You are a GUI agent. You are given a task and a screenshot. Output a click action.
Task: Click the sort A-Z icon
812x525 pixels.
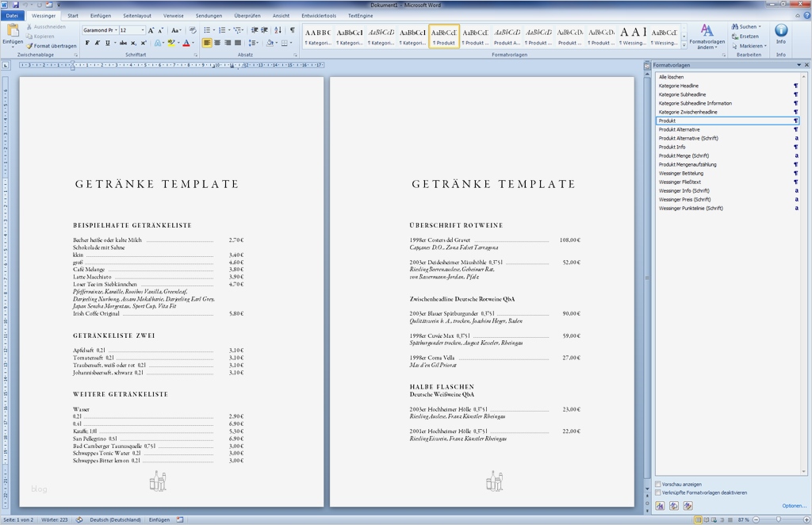[278, 30]
